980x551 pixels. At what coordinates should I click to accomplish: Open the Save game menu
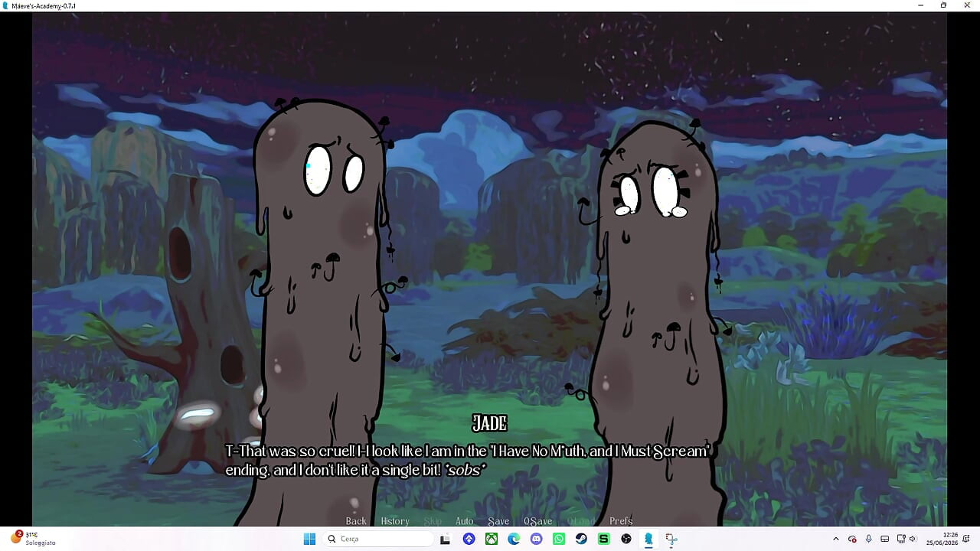498,521
